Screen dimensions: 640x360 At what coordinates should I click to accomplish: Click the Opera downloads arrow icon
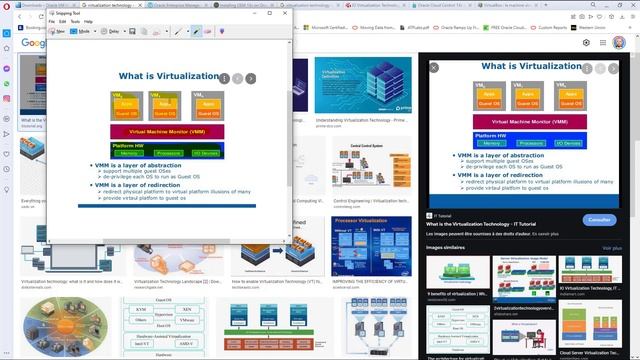coord(622,17)
